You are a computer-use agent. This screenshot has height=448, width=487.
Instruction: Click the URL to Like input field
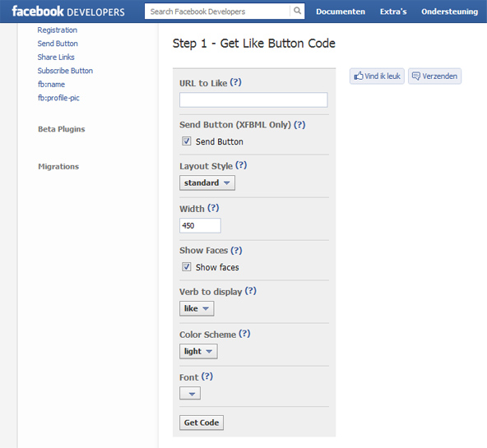pyautogui.click(x=253, y=100)
